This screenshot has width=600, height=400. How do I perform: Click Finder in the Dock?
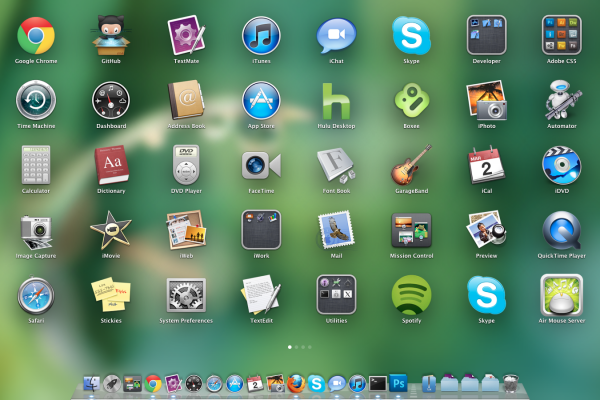pos(91,384)
